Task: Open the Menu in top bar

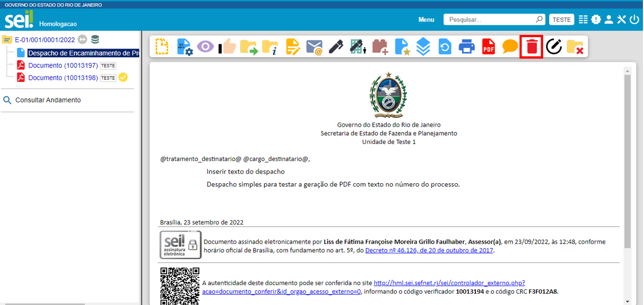Action: (426, 19)
